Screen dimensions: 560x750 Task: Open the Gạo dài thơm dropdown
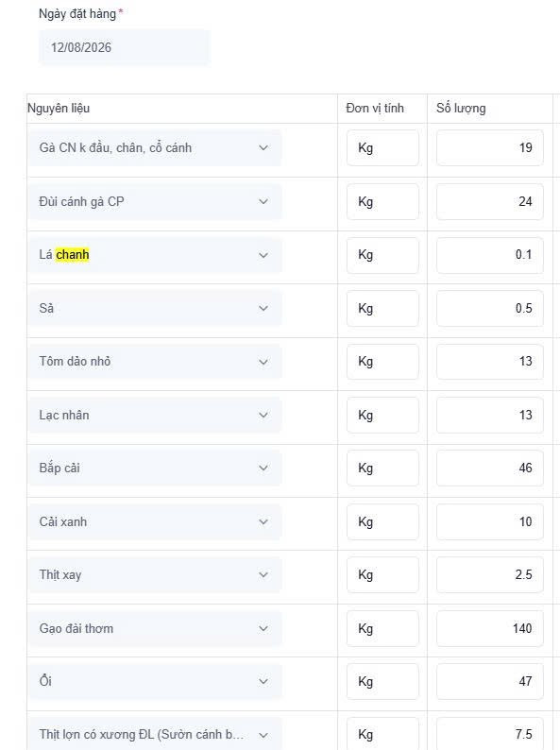pyautogui.click(x=155, y=628)
